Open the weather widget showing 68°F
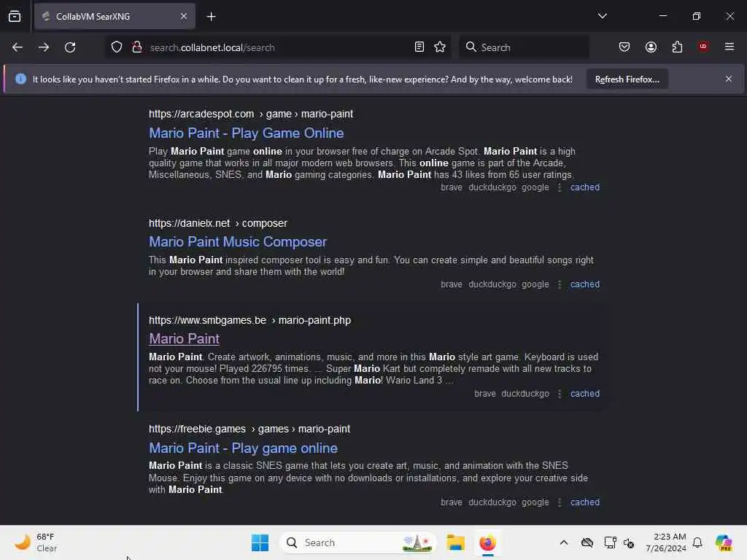Image resolution: width=747 pixels, height=560 pixels. (36, 542)
